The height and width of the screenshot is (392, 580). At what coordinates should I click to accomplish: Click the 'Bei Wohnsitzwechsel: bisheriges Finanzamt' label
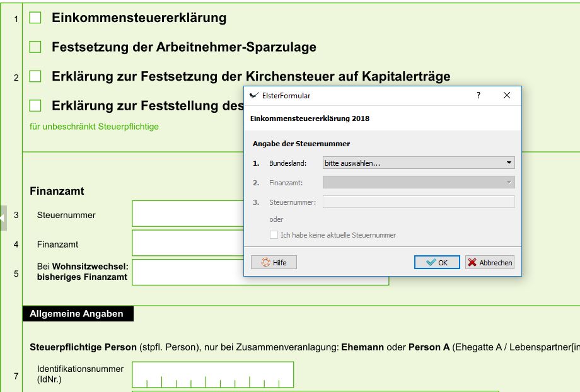83,272
